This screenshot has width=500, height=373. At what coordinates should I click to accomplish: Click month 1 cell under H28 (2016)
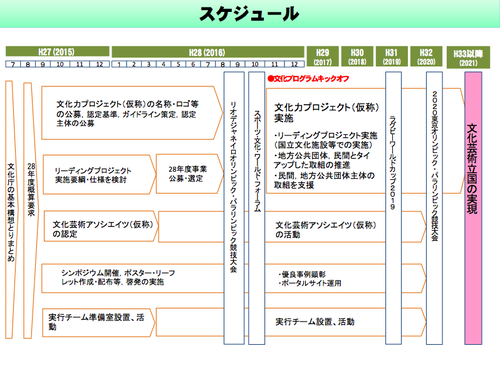point(119,64)
